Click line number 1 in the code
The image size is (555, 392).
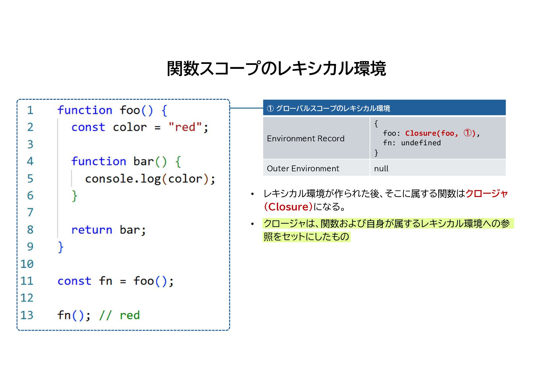30,110
